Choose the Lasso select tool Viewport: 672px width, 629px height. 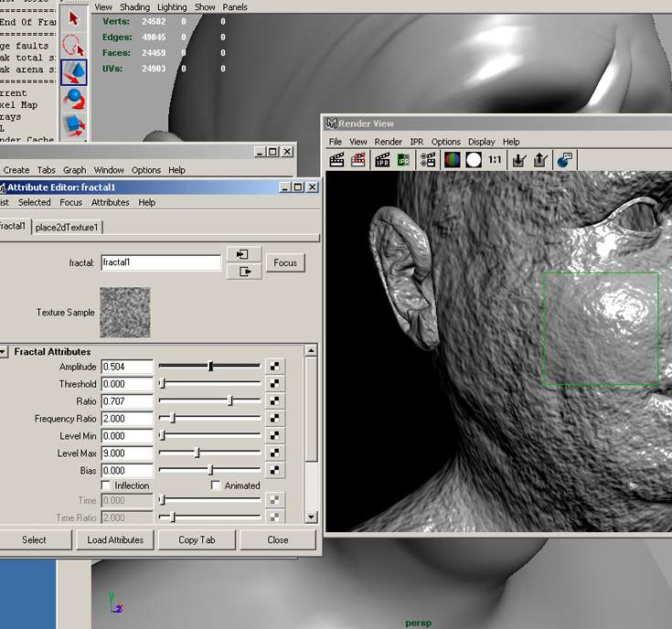(x=73, y=44)
